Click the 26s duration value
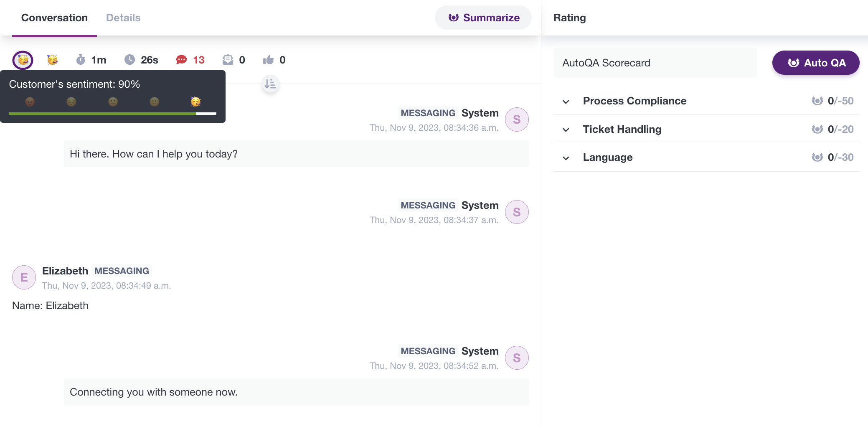The image size is (868, 429). [149, 60]
